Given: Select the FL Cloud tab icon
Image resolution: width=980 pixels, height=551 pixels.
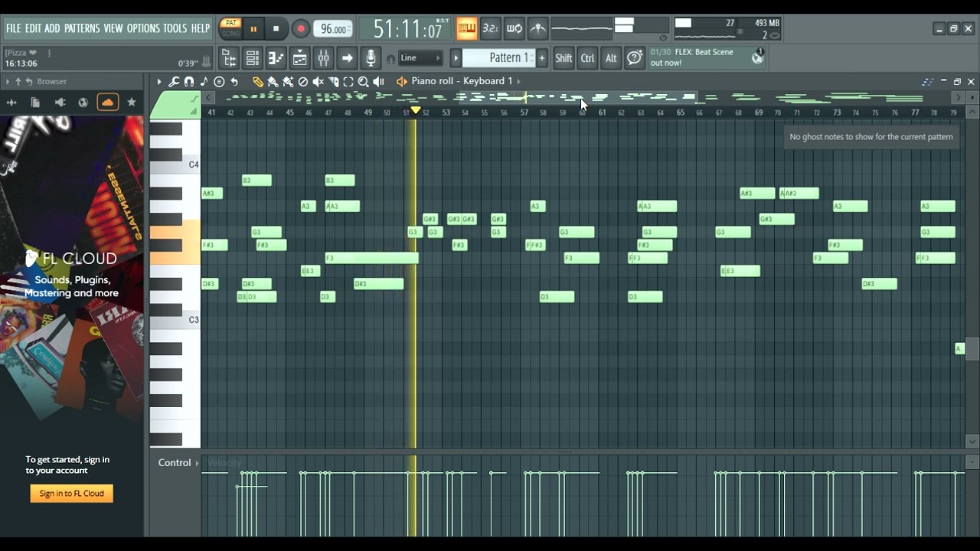Looking at the screenshot, I should coord(108,102).
